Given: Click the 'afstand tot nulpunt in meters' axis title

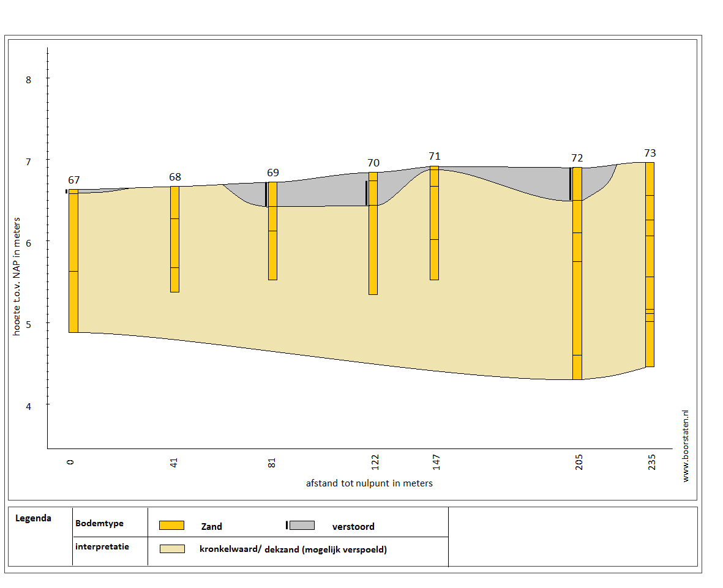Looking at the screenshot, I should [369, 483].
